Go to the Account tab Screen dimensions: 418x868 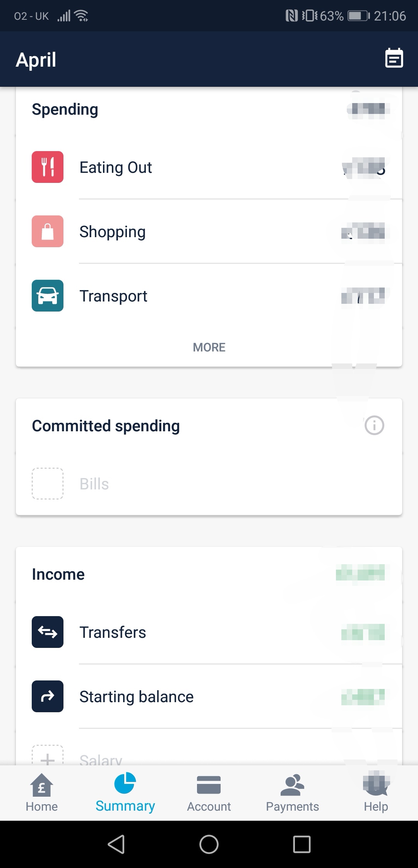209,793
